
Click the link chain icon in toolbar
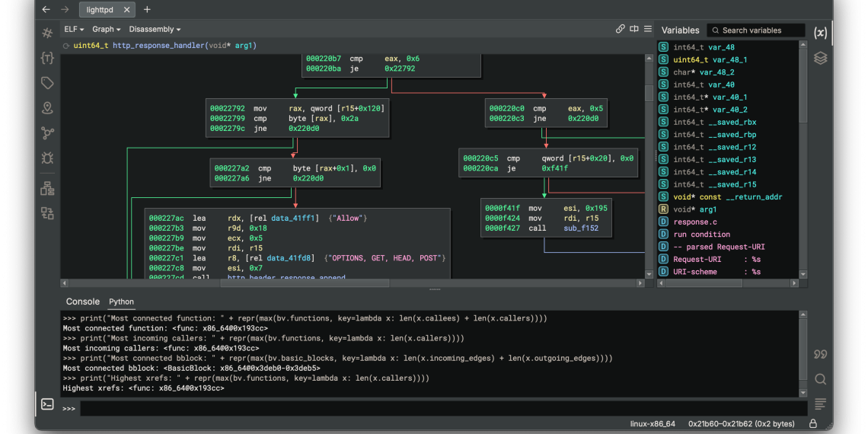pyautogui.click(x=620, y=29)
